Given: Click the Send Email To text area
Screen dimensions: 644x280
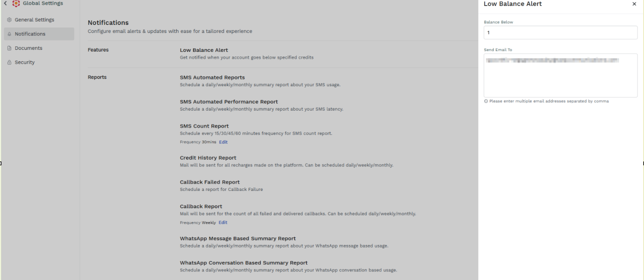Looking at the screenshot, I should click(x=560, y=76).
